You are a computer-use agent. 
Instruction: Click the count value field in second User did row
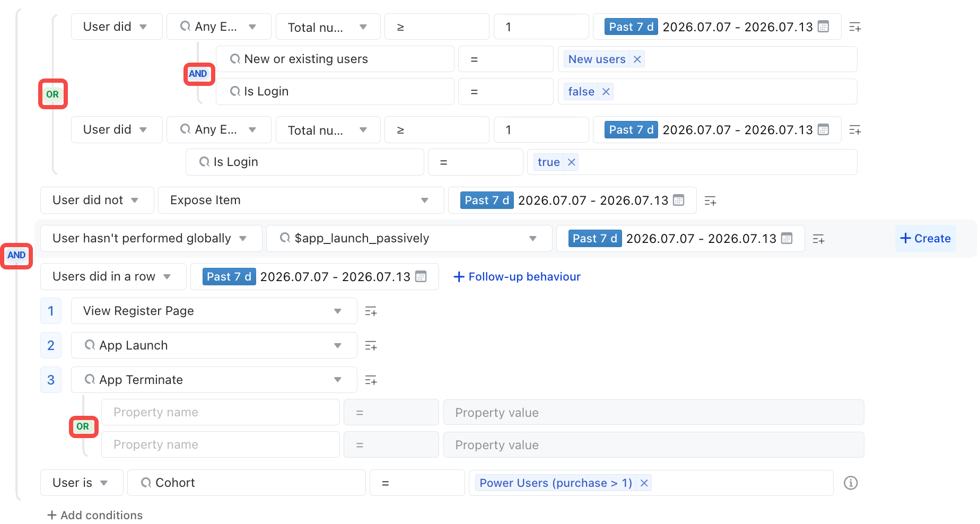(541, 130)
